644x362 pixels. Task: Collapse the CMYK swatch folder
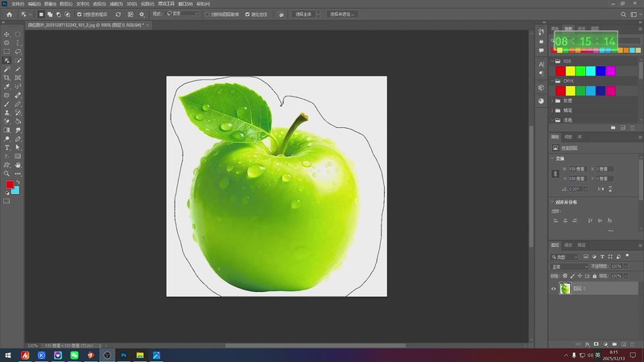[x=552, y=81]
